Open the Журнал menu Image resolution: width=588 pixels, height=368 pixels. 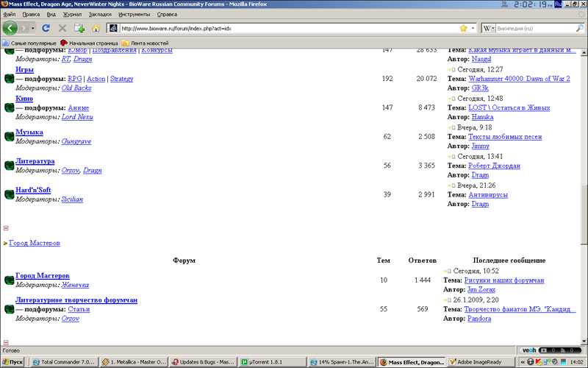coord(72,14)
